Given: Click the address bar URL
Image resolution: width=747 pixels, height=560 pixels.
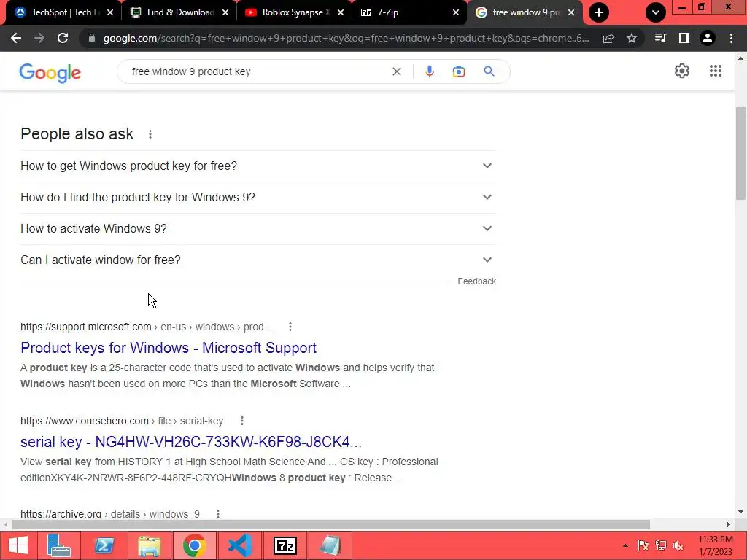Looking at the screenshot, I should (346, 38).
